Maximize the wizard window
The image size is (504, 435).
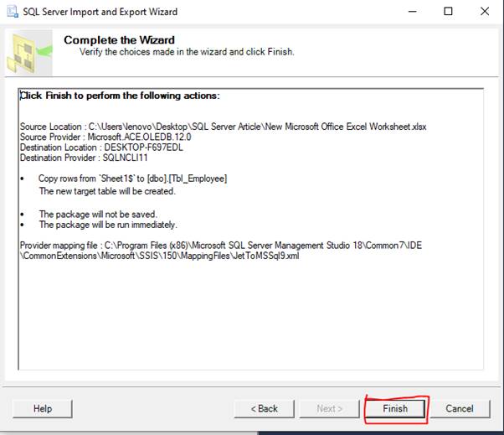click(448, 12)
